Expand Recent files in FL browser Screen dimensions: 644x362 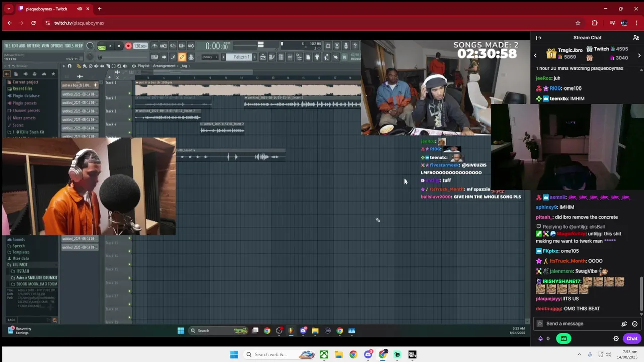(x=22, y=88)
